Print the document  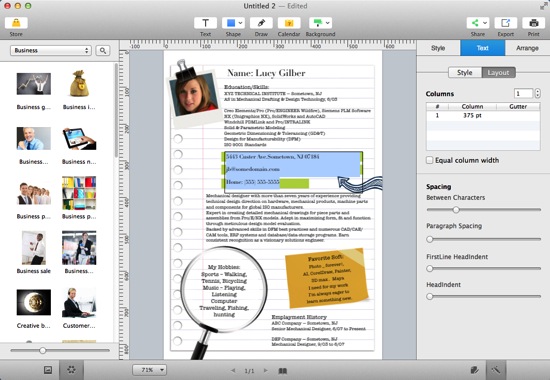point(534,23)
